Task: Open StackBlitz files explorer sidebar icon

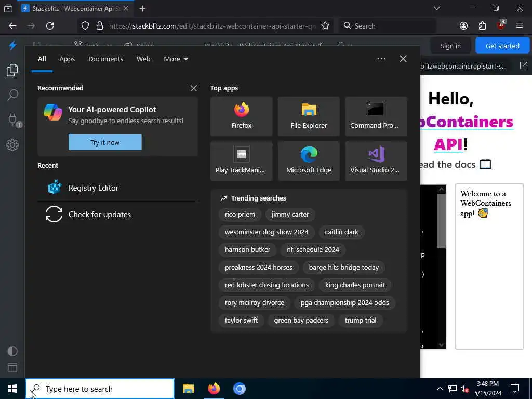Action: coord(12,70)
